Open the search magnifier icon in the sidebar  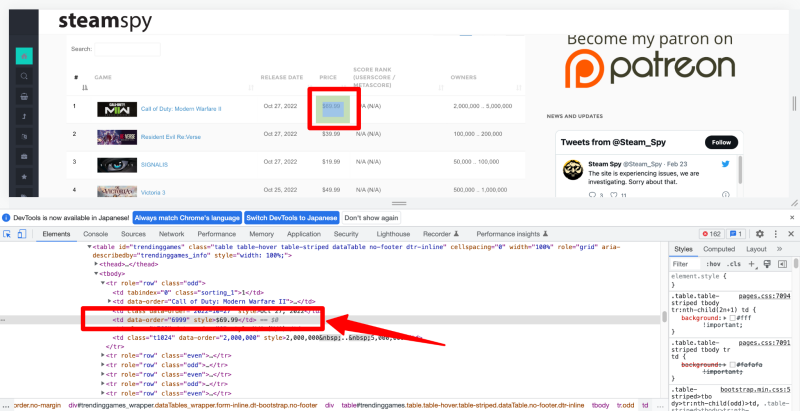click(24, 76)
